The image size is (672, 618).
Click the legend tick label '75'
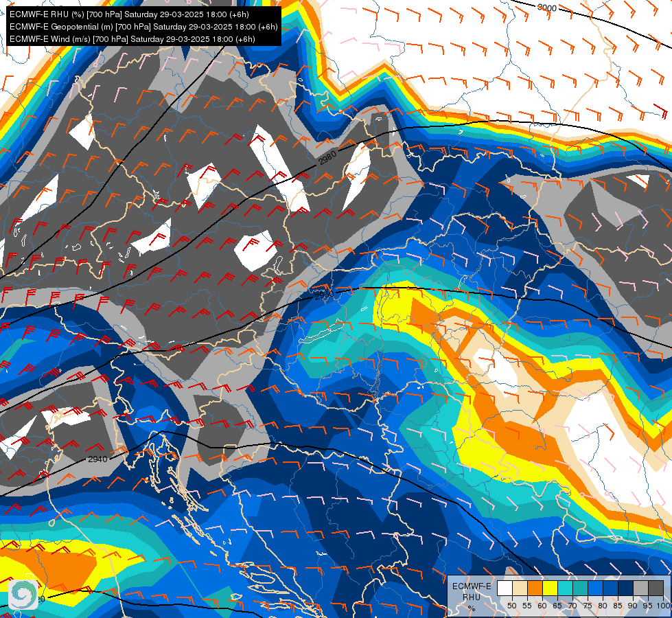(x=588, y=606)
